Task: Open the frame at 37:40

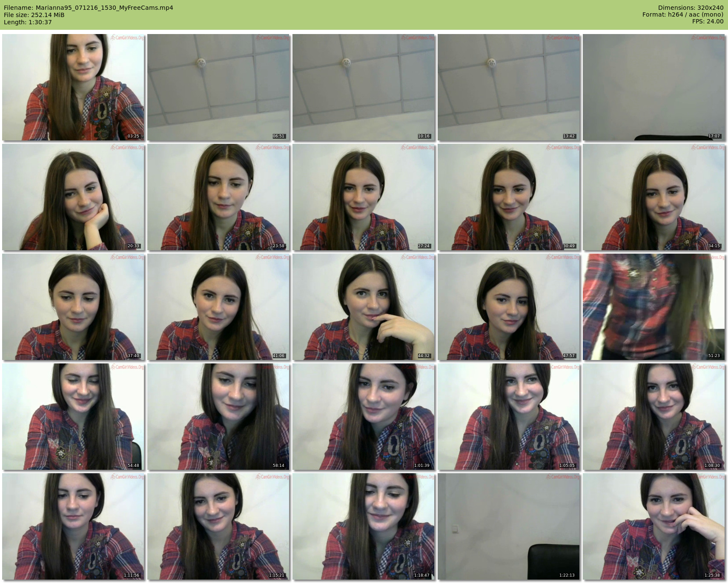Action: (73, 307)
